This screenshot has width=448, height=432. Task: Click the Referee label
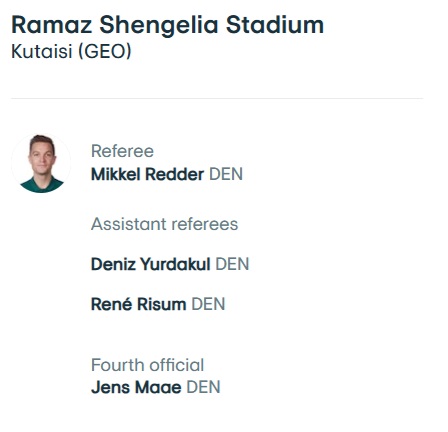click(x=122, y=151)
